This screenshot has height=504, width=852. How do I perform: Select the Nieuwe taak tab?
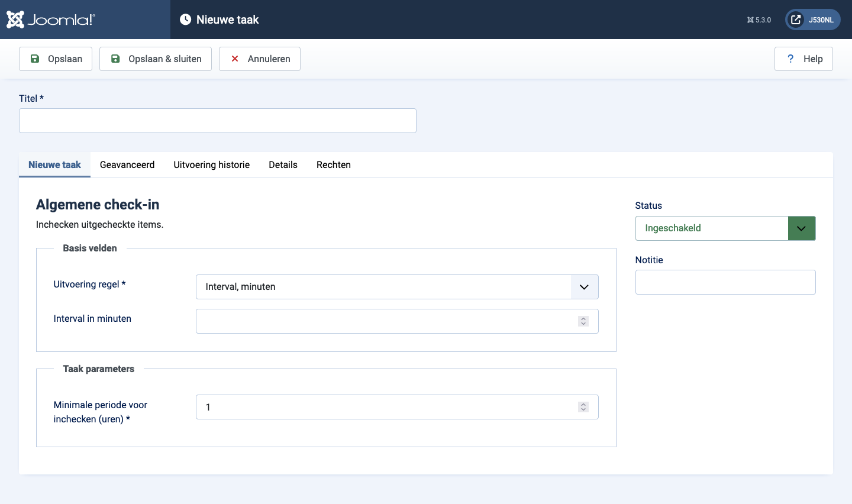pos(54,165)
